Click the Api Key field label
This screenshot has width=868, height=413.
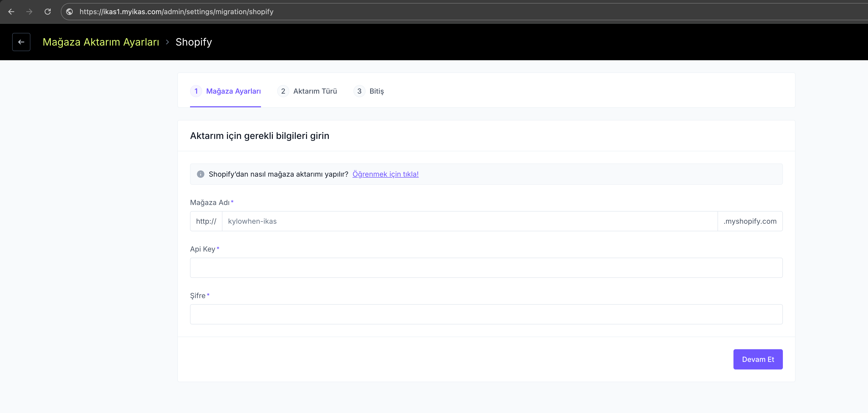tap(202, 249)
